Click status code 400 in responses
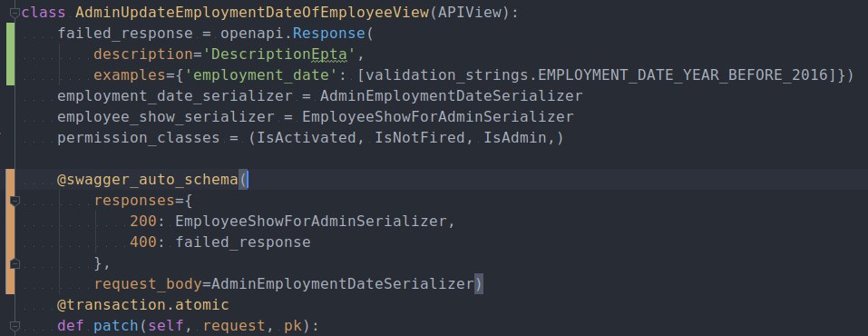 143,242
